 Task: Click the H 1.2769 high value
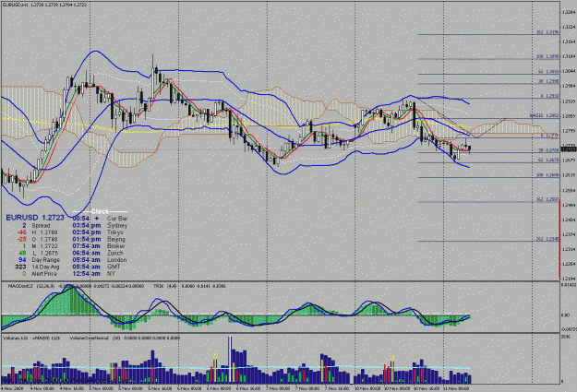point(44,232)
